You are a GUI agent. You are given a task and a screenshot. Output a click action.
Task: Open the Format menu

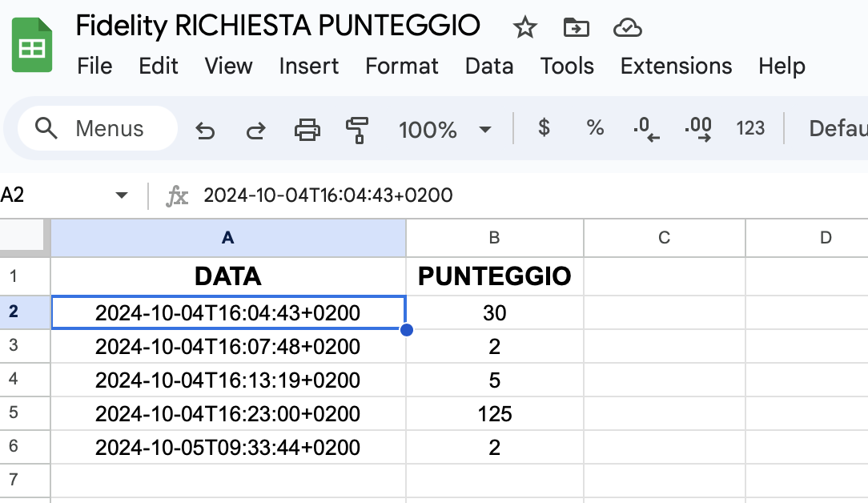tap(402, 66)
